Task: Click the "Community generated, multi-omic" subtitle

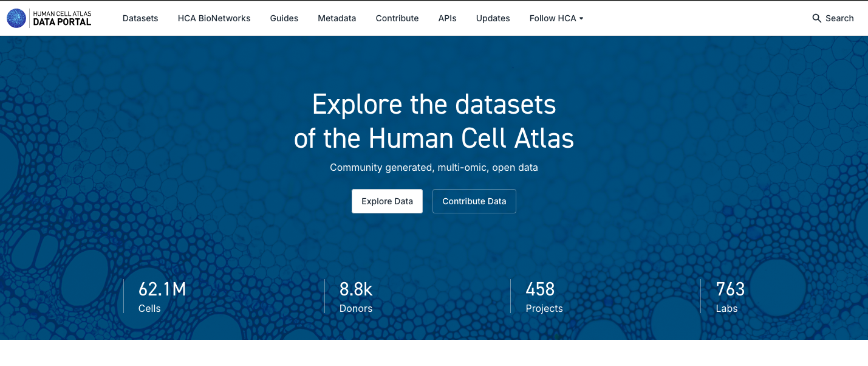Action: pos(434,167)
